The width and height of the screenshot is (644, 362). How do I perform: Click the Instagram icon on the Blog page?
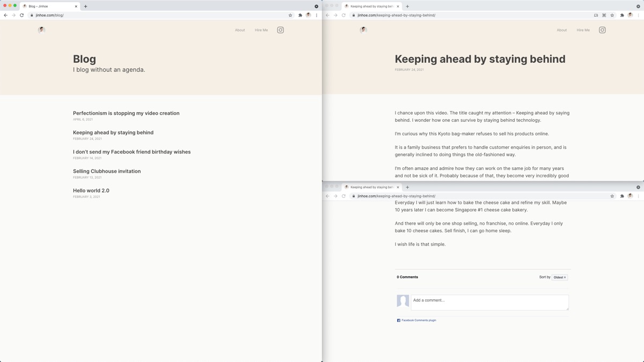(280, 30)
